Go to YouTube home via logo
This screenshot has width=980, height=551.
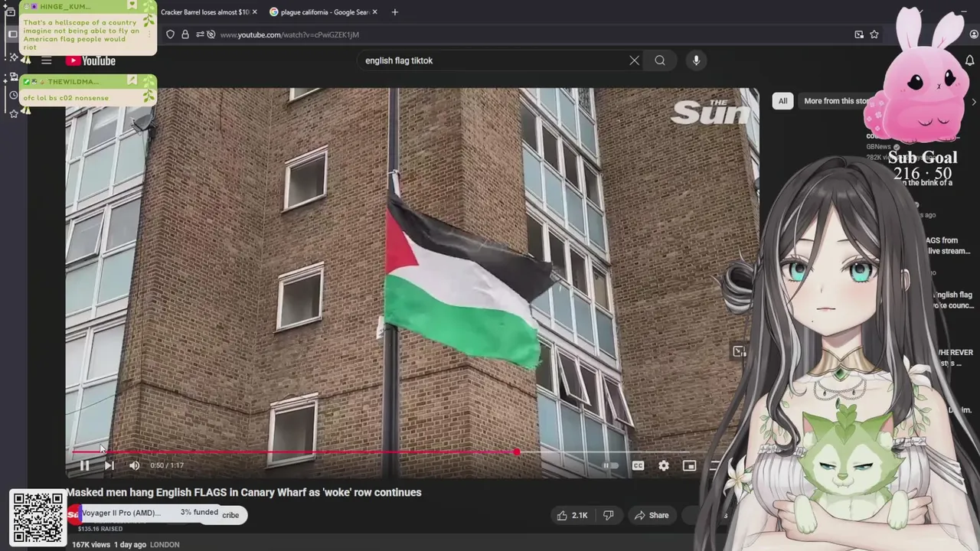click(x=90, y=60)
